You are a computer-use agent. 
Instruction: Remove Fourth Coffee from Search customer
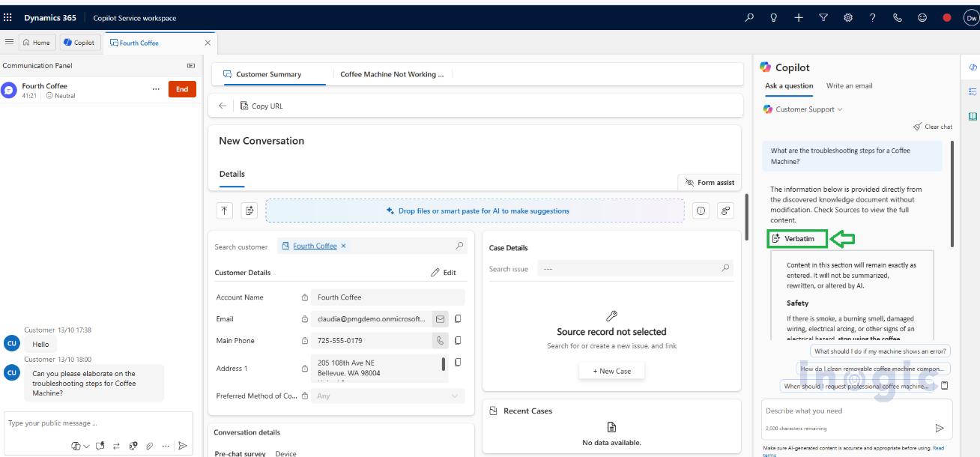tap(343, 246)
